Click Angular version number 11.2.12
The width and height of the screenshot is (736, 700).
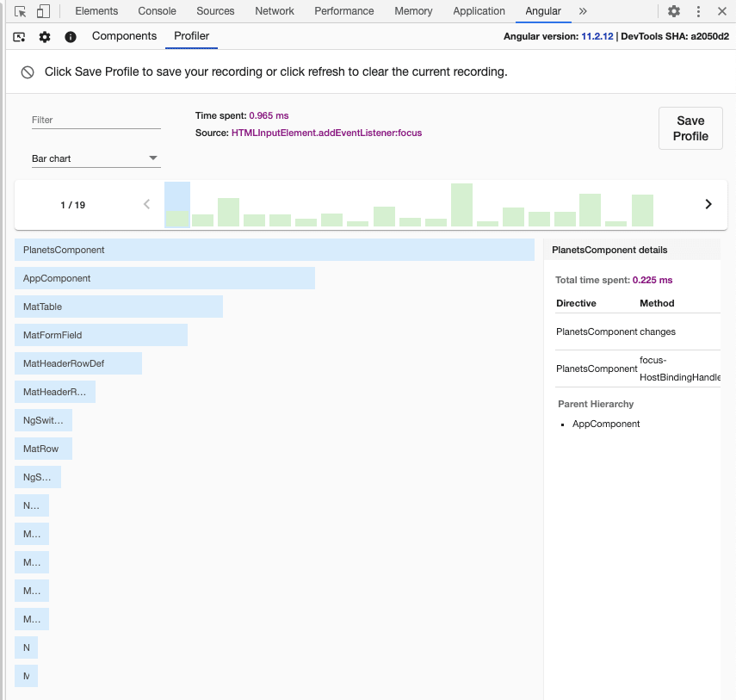coord(597,37)
